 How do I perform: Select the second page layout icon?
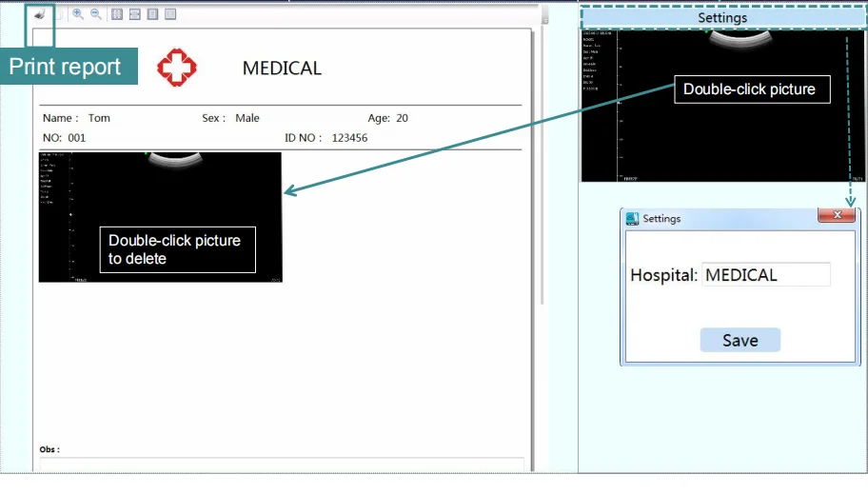135,14
